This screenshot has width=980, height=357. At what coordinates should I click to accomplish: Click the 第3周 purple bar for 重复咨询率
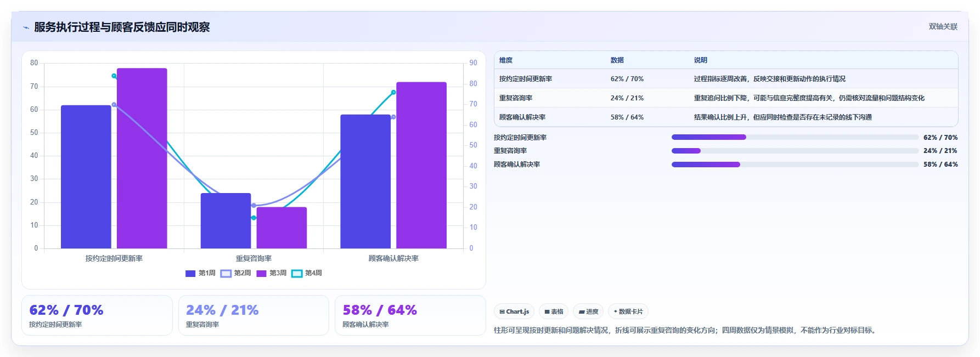[281, 228]
